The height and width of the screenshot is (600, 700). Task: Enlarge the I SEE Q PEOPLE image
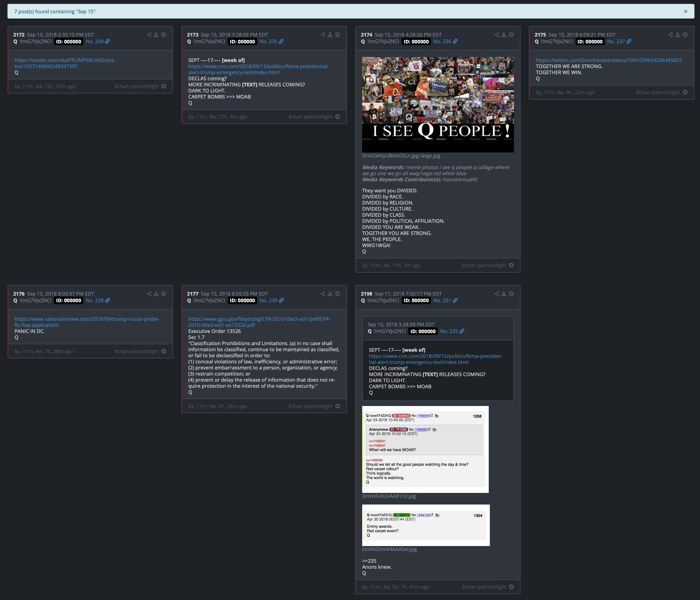[x=438, y=105]
